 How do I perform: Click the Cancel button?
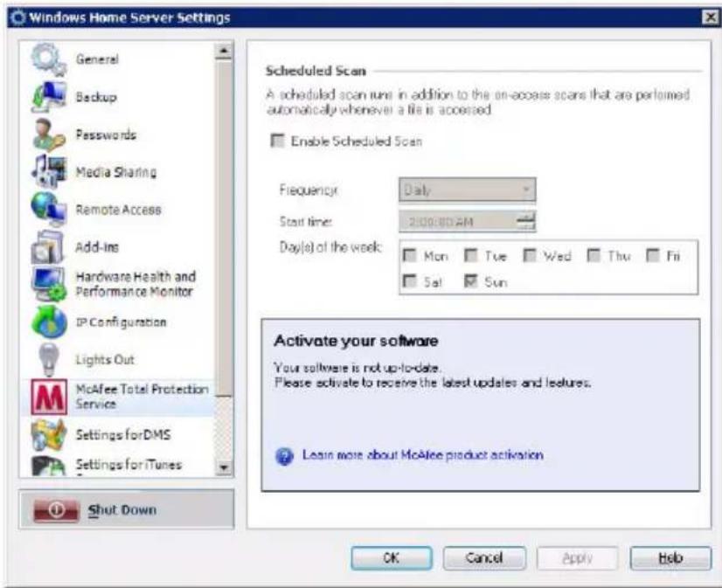(484, 558)
